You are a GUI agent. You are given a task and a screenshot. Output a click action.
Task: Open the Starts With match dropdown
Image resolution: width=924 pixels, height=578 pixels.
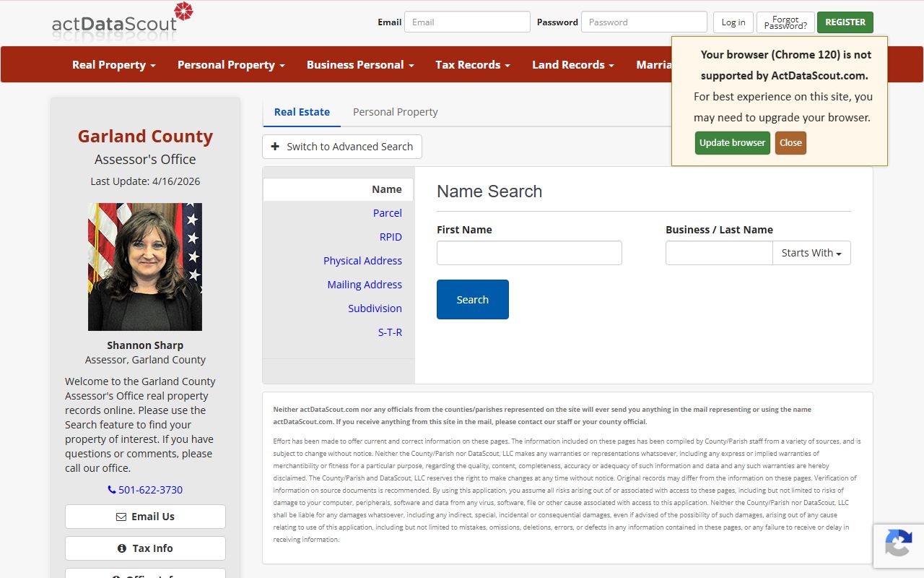coord(811,253)
